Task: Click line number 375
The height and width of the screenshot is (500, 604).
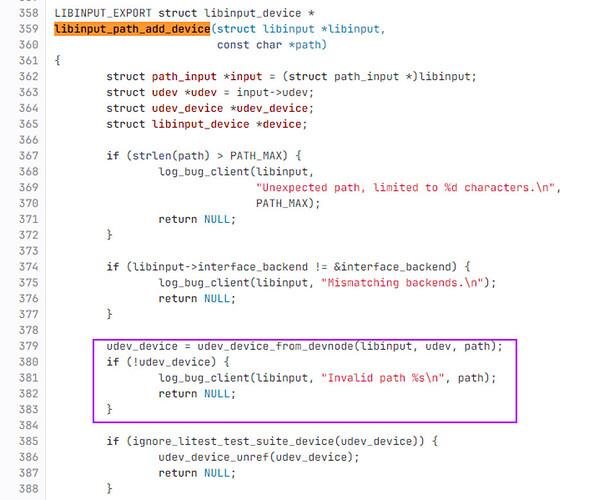Action: (x=29, y=283)
